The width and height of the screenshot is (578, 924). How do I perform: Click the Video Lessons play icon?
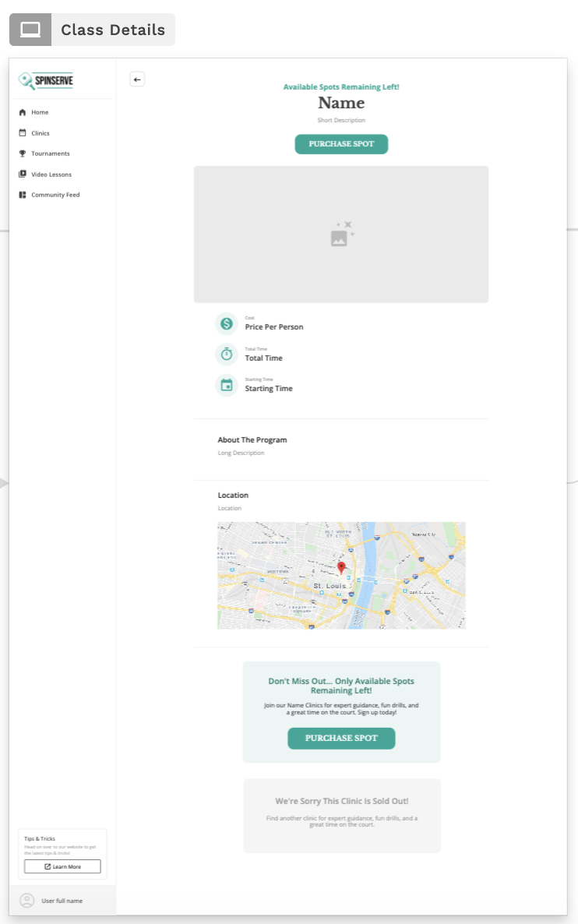[x=23, y=175]
